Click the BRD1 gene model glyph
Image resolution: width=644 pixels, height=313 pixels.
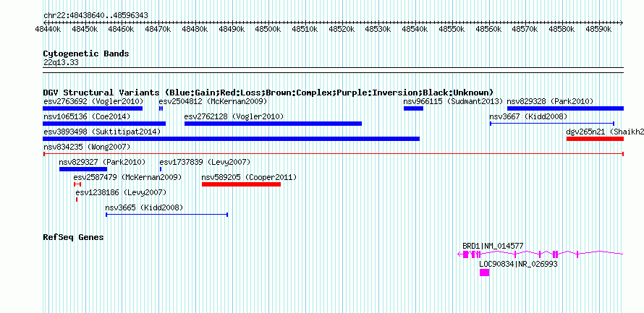(x=541, y=254)
